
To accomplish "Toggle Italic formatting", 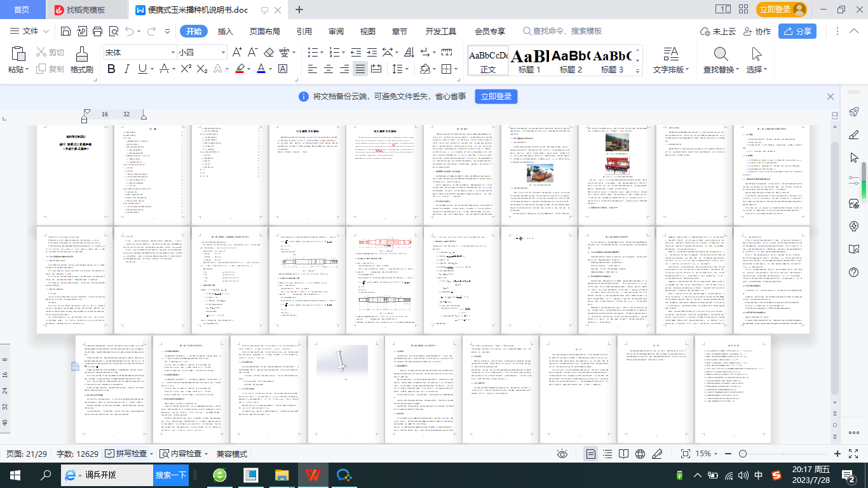I will point(127,69).
